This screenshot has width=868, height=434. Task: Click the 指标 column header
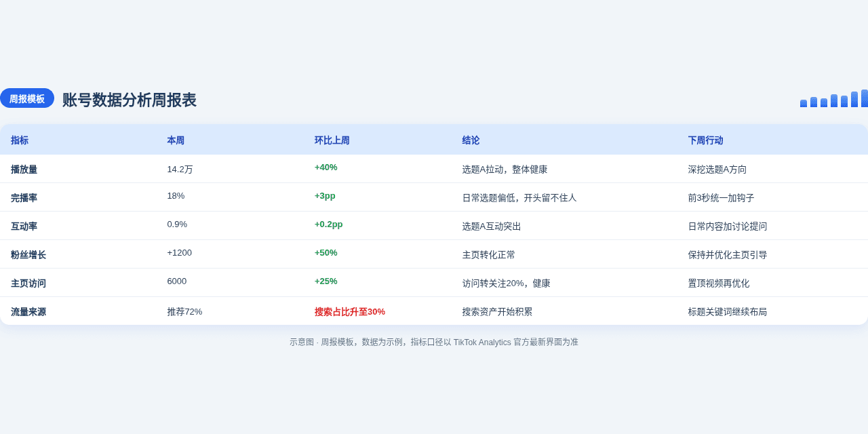[20, 140]
